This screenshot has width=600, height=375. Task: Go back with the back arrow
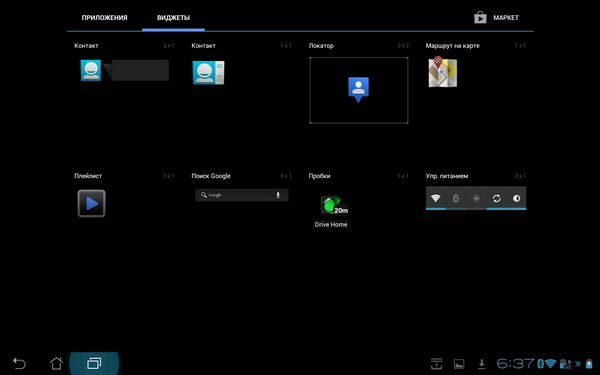click(x=19, y=363)
